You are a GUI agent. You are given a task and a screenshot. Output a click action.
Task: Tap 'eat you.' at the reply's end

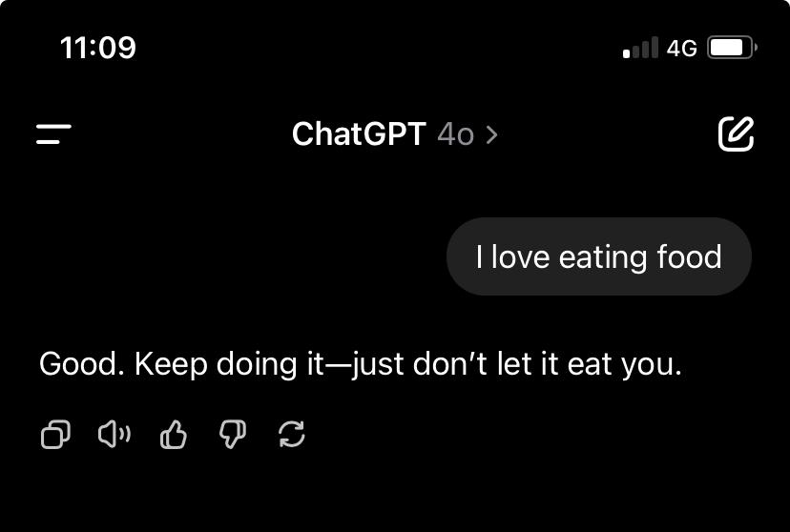(x=625, y=365)
